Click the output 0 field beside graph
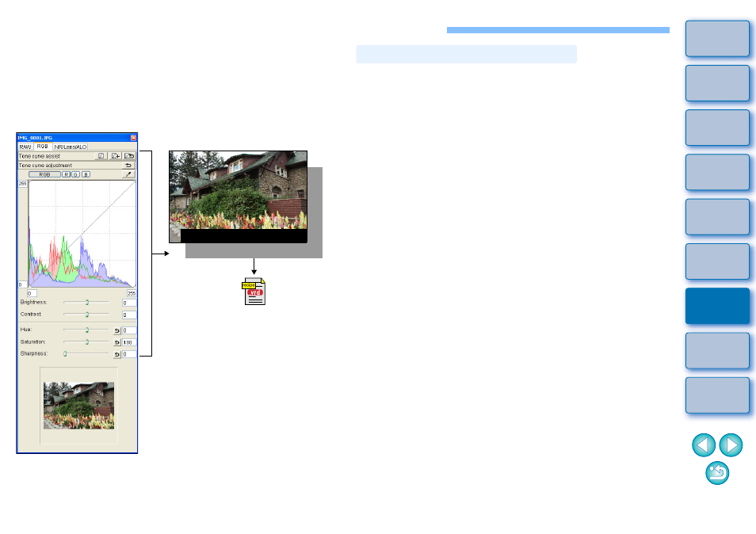 pyautogui.click(x=23, y=284)
